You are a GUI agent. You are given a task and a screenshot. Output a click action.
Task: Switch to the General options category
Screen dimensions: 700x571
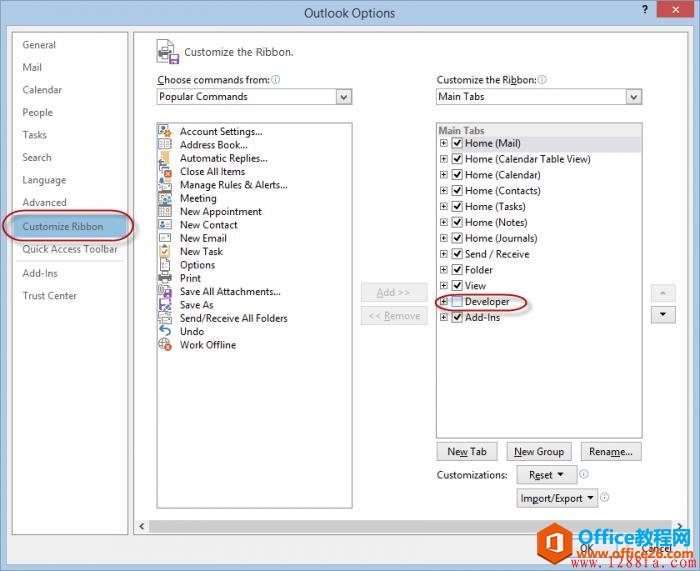pyautogui.click(x=39, y=45)
